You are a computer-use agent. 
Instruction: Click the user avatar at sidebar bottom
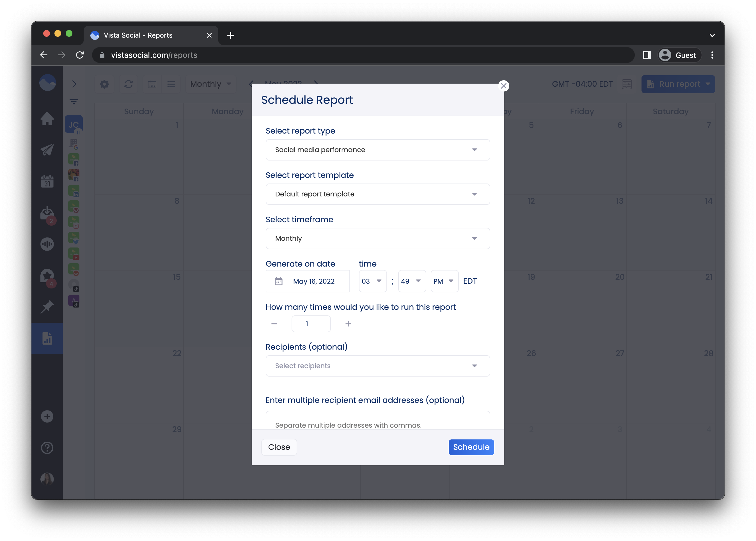coord(47,479)
